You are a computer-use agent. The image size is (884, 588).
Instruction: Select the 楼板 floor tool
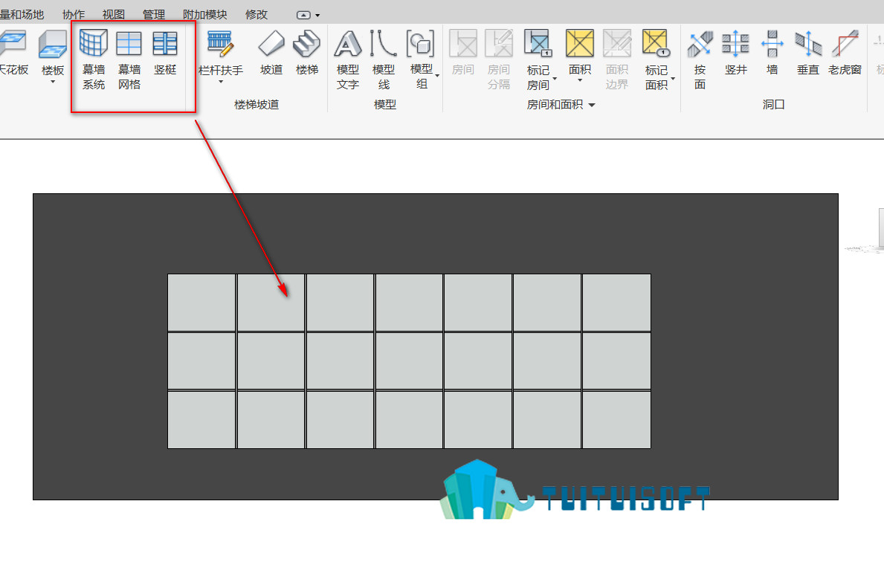pos(53,53)
